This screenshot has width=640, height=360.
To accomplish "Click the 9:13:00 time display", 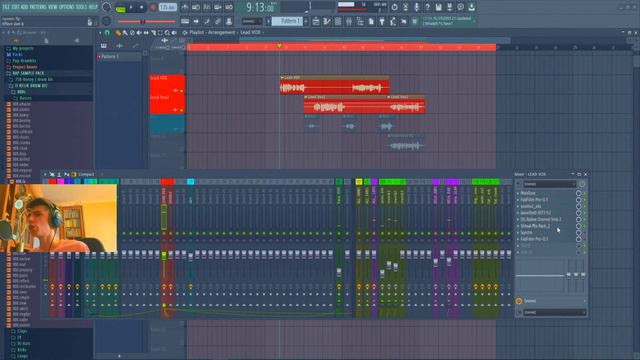I will pyautogui.click(x=260, y=7).
